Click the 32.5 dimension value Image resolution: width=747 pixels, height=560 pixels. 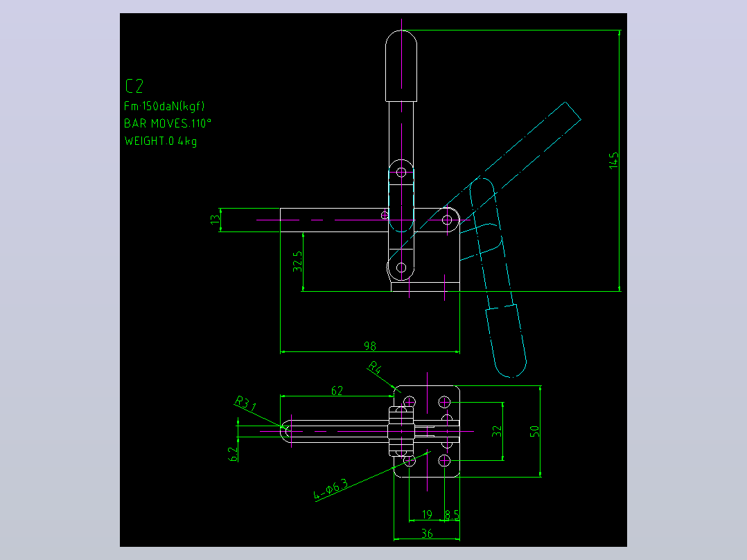click(x=297, y=262)
